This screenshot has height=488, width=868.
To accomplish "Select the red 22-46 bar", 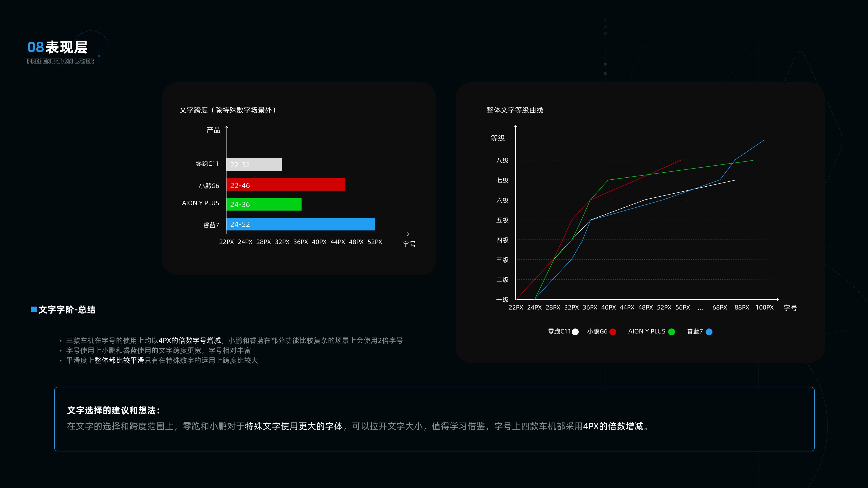I will [x=286, y=185].
